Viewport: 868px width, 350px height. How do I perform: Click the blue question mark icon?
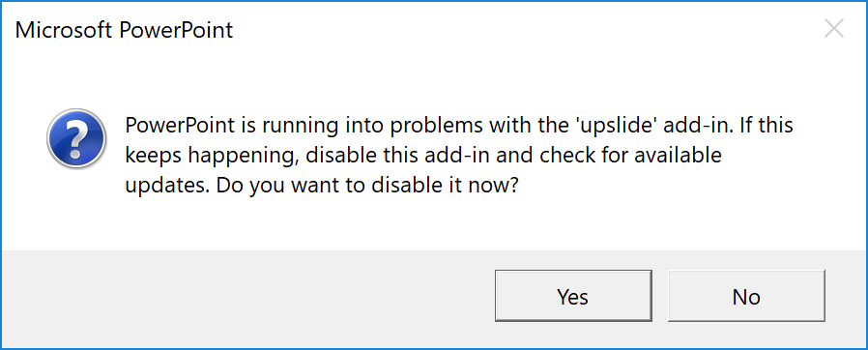point(76,138)
